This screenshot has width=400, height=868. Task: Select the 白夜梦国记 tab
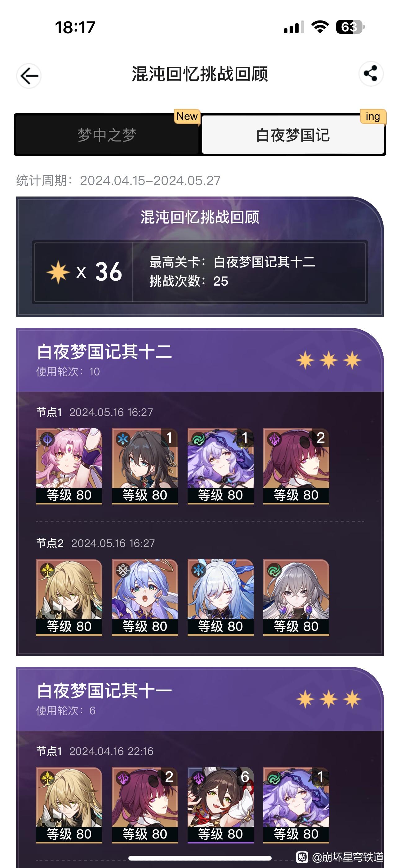pos(293,135)
